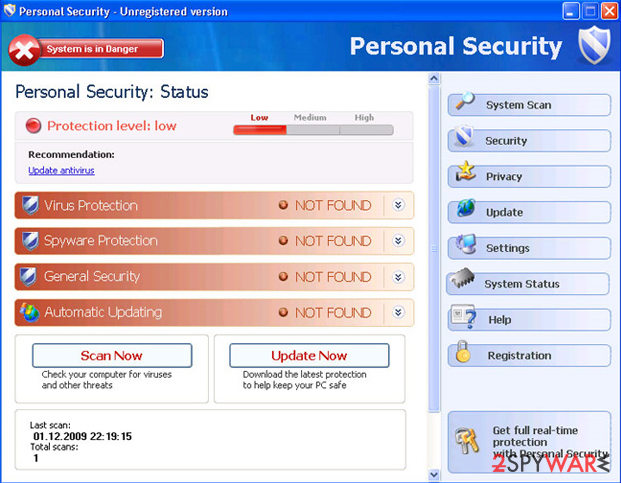
Task: Click the Privacy star icon
Action: pyautogui.click(x=465, y=171)
